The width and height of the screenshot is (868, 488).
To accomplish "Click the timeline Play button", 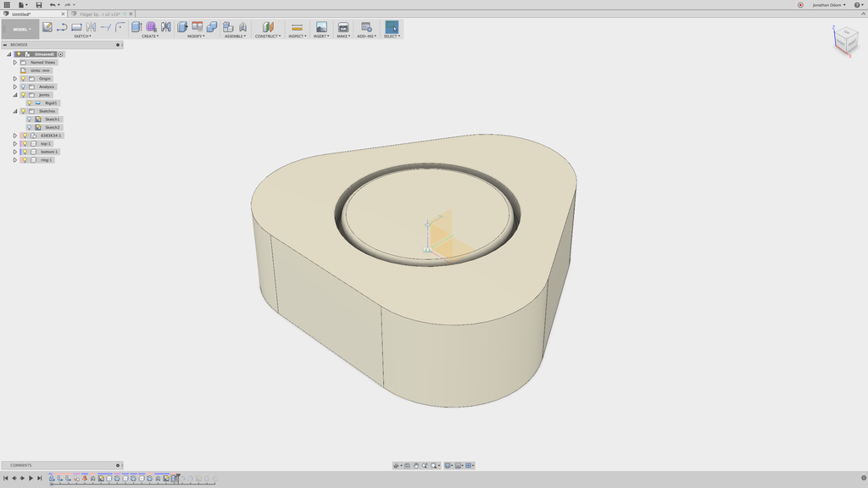I will (x=31, y=478).
